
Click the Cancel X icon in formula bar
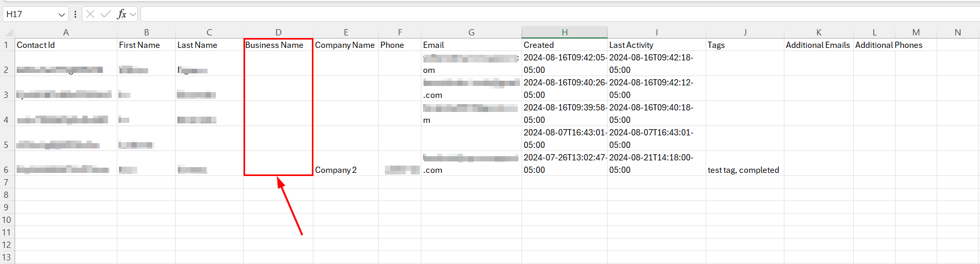click(90, 14)
